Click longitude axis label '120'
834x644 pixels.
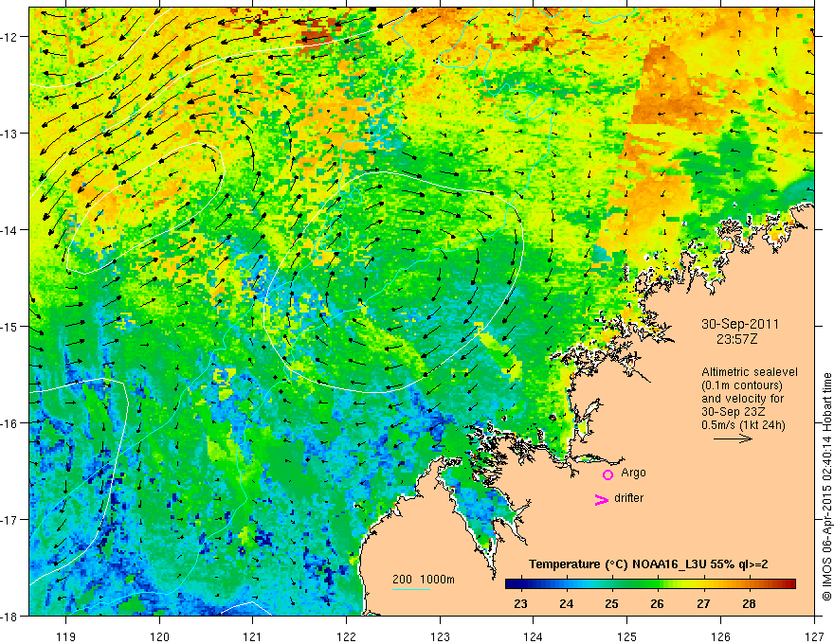click(x=159, y=636)
